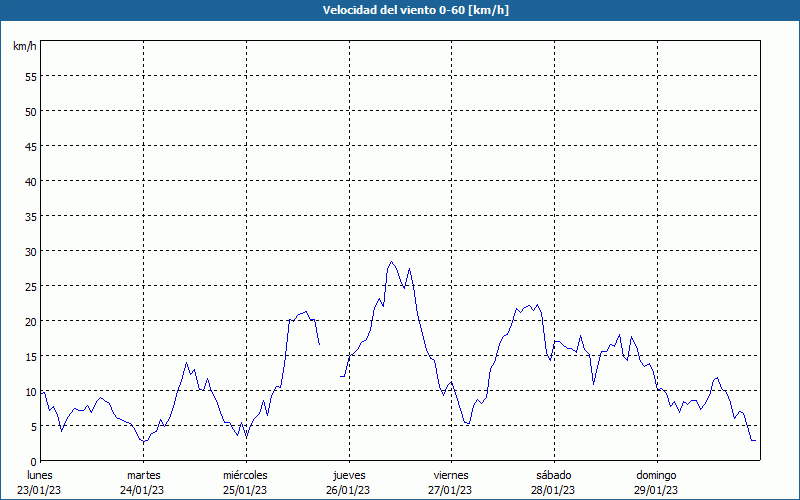The height and width of the screenshot is (500, 800).
Task: Click the date label 24/01/23
Action: point(142,490)
